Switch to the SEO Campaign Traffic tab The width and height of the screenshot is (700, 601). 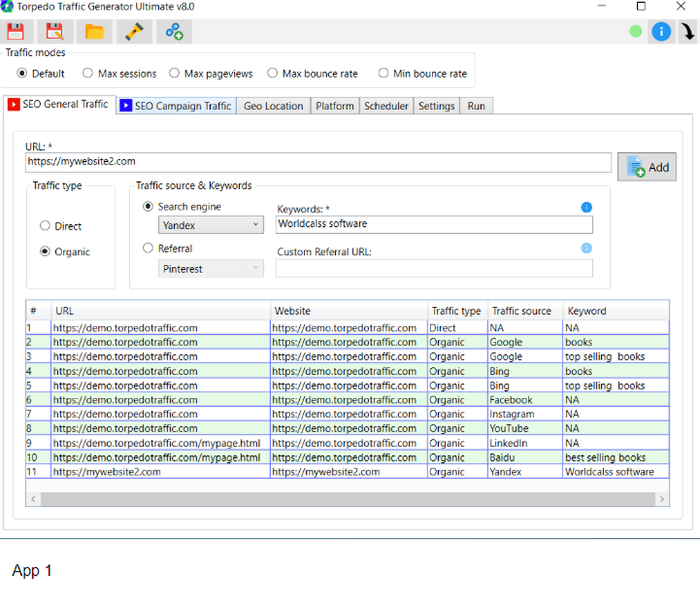[x=176, y=106]
